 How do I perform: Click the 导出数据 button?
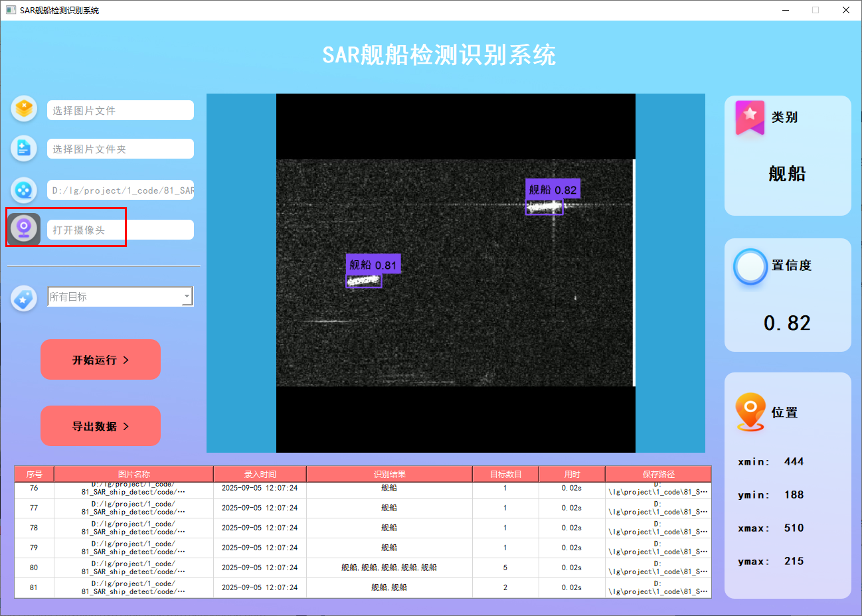coord(100,425)
